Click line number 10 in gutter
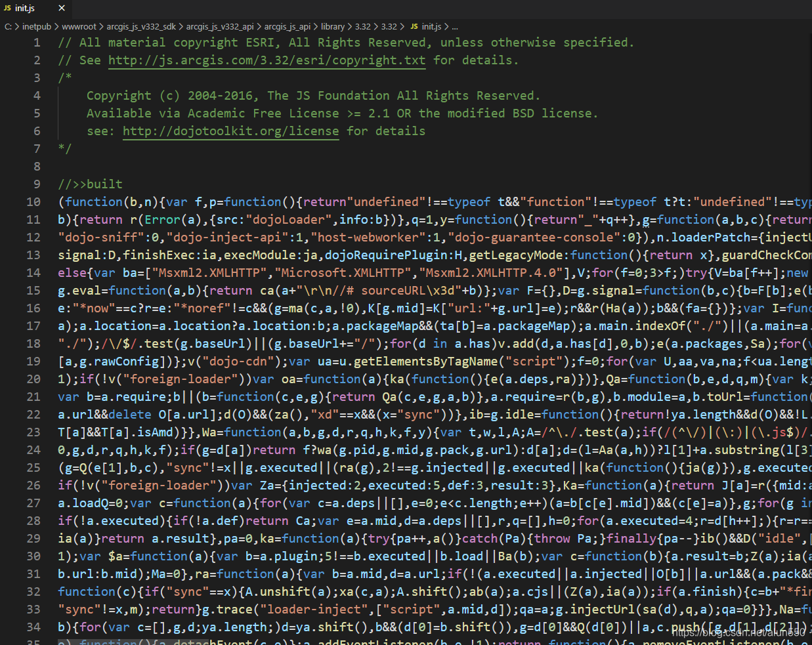Screen dimensions: 812x645 tap(33, 202)
